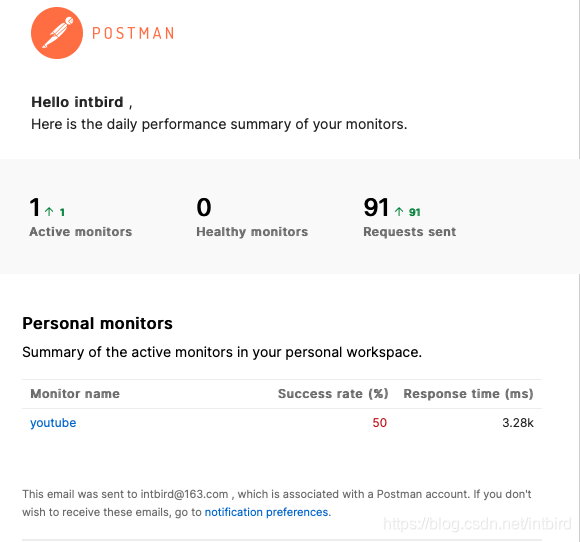Click the large 1 active monitors count
This screenshot has width=580, height=542.
(35, 207)
